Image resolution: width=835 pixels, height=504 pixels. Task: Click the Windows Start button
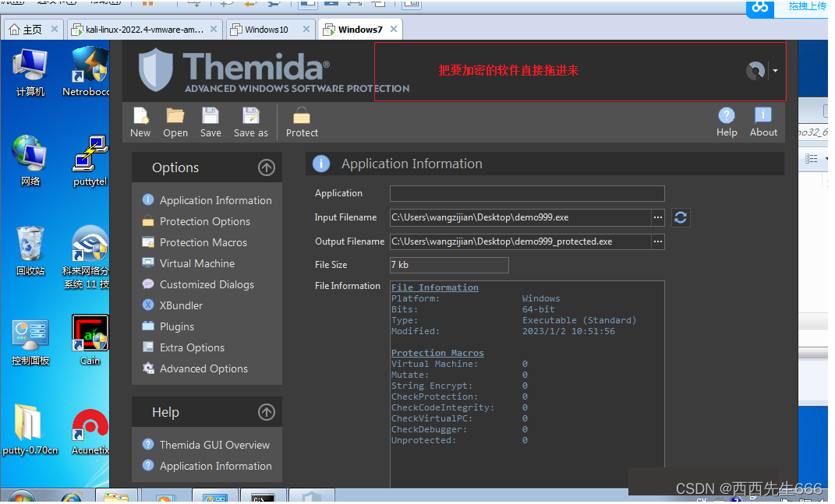(22, 497)
